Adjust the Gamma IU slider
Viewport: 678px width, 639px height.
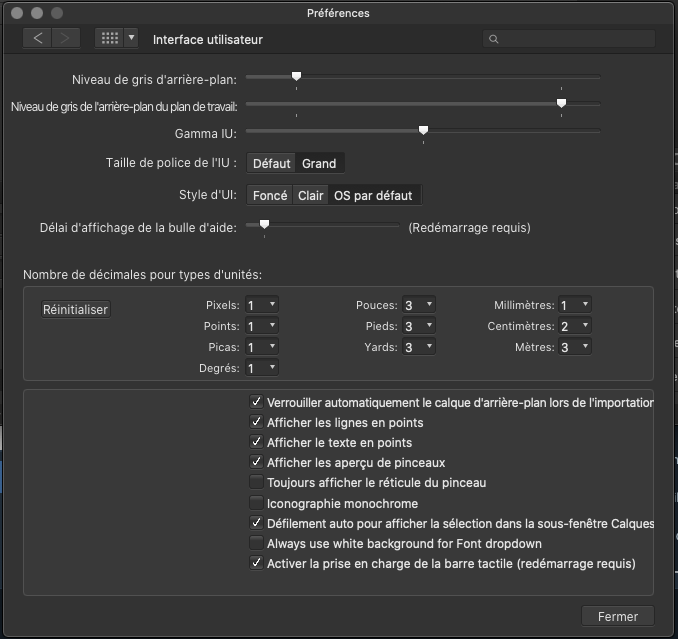point(423,130)
